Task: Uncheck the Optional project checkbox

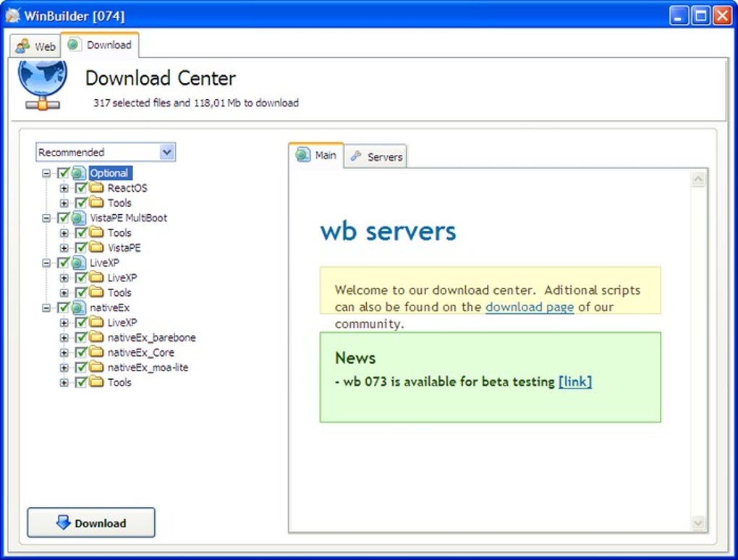Action: (x=64, y=173)
